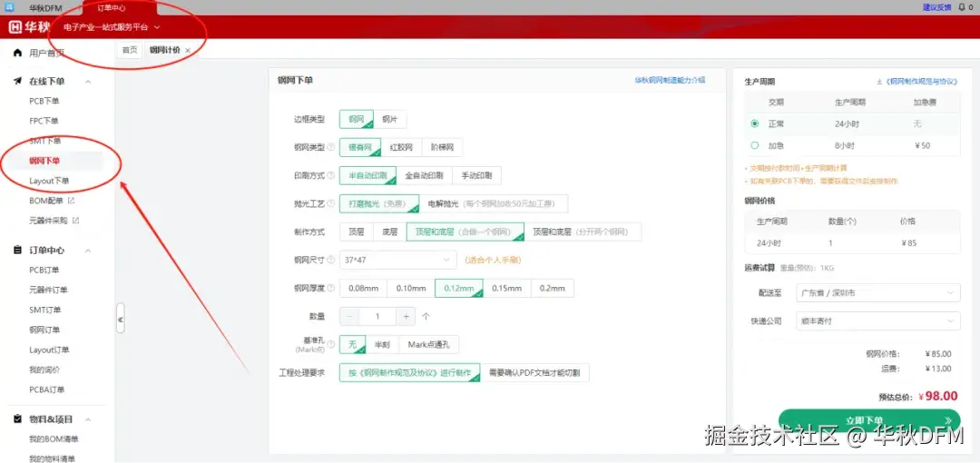Image resolution: width=980 pixels, height=463 pixels.
Task: Click external-link icon next to 元器件采购
Action: click(x=75, y=221)
